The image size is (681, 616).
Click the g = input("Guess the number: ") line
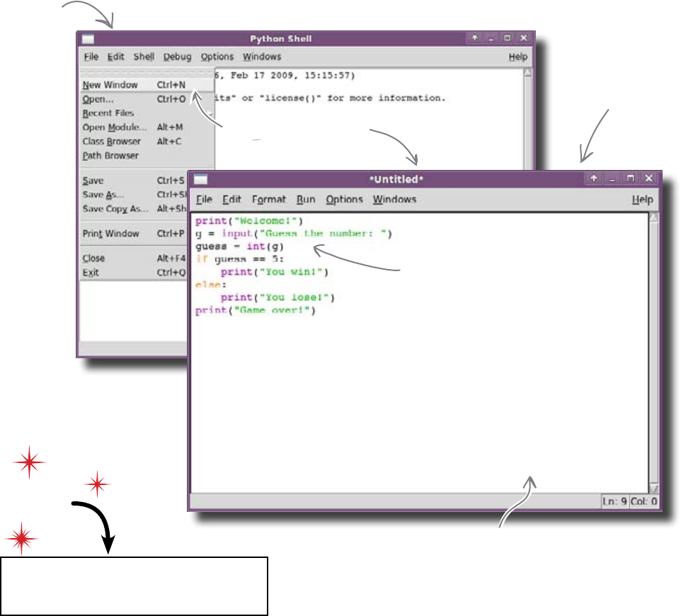tap(294, 234)
